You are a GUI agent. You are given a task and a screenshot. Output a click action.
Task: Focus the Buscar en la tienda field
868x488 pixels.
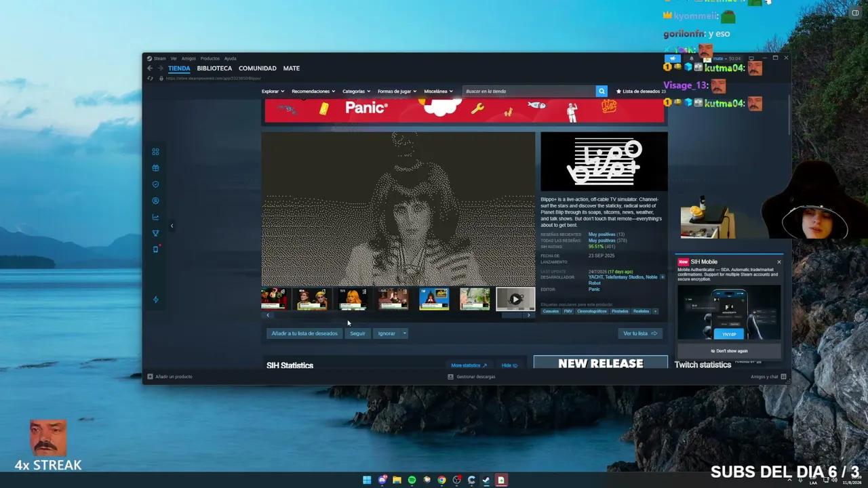pyautogui.click(x=529, y=91)
